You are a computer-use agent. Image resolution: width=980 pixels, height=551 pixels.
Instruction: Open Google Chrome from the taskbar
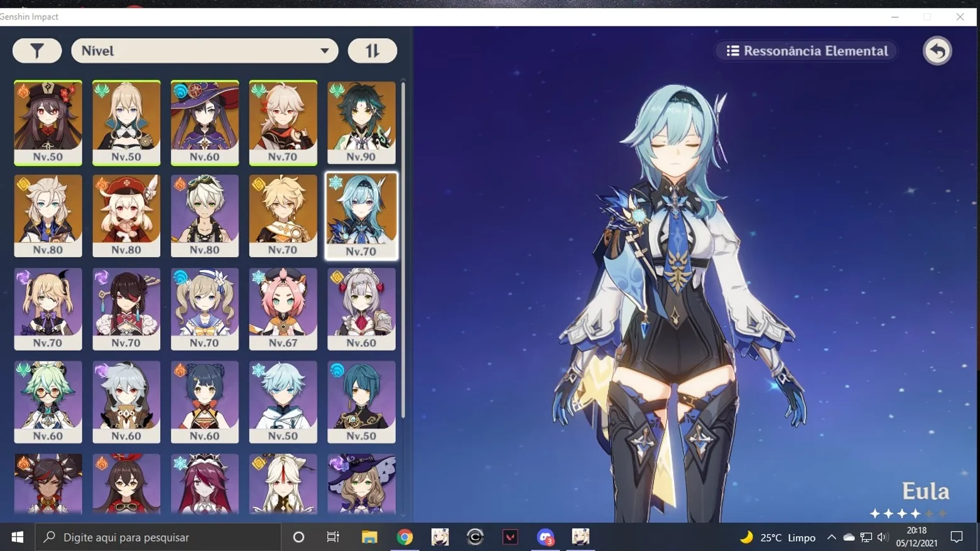point(405,537)
